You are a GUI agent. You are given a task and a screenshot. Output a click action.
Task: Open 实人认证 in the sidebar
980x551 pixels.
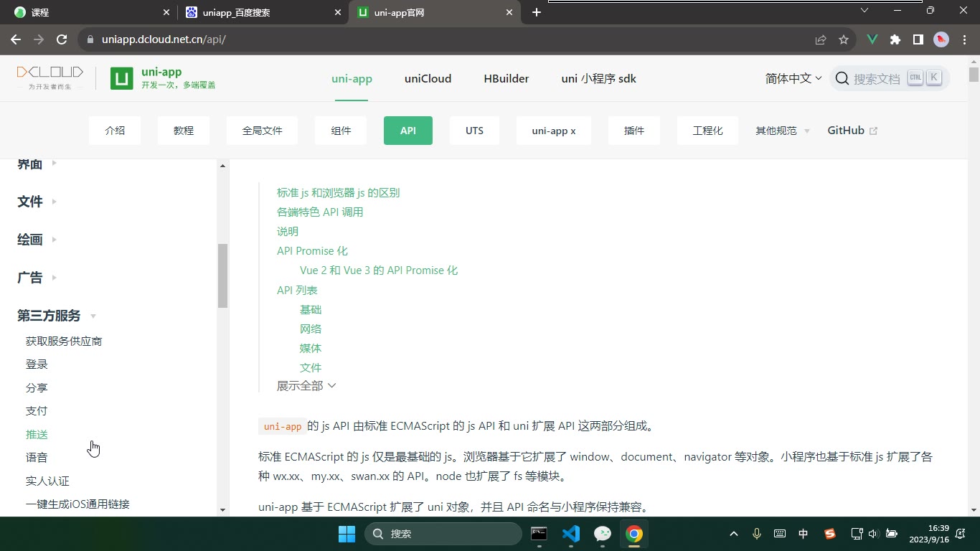click(x=47, y=481)
